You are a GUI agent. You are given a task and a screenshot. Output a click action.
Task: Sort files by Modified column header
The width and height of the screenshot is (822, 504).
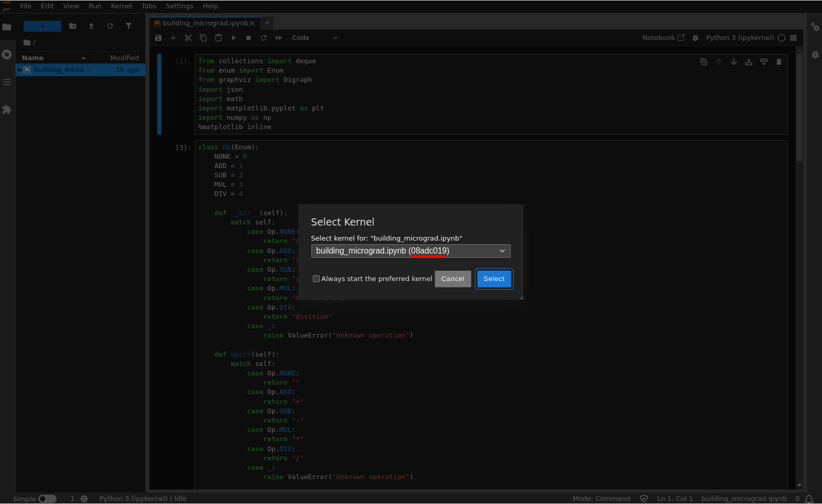pyautogui.click(x=120, y=58)
